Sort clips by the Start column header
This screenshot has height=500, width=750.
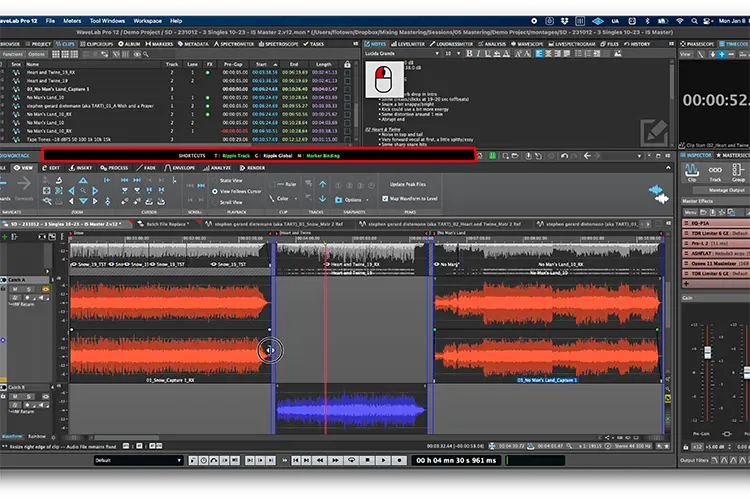click(261, 64)
